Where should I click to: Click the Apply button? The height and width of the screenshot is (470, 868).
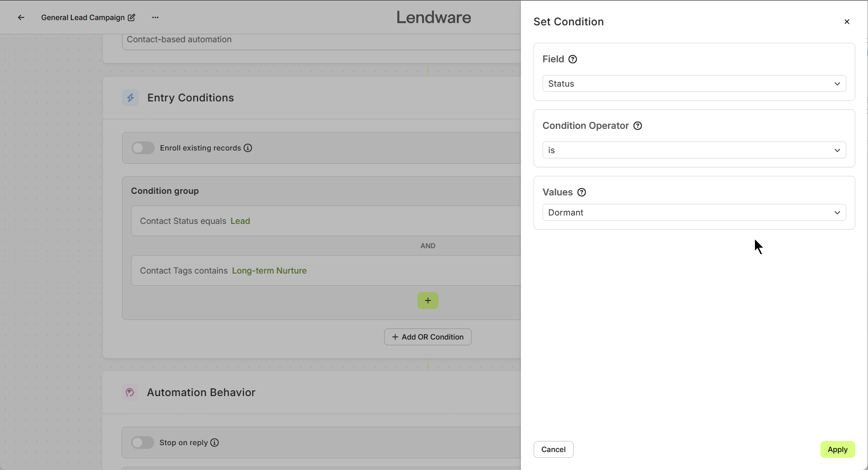(x=837, y=449)
